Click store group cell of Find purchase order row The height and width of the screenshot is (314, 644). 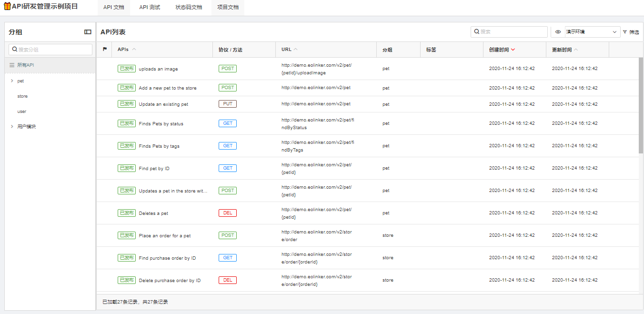click(x=388, y=258)
